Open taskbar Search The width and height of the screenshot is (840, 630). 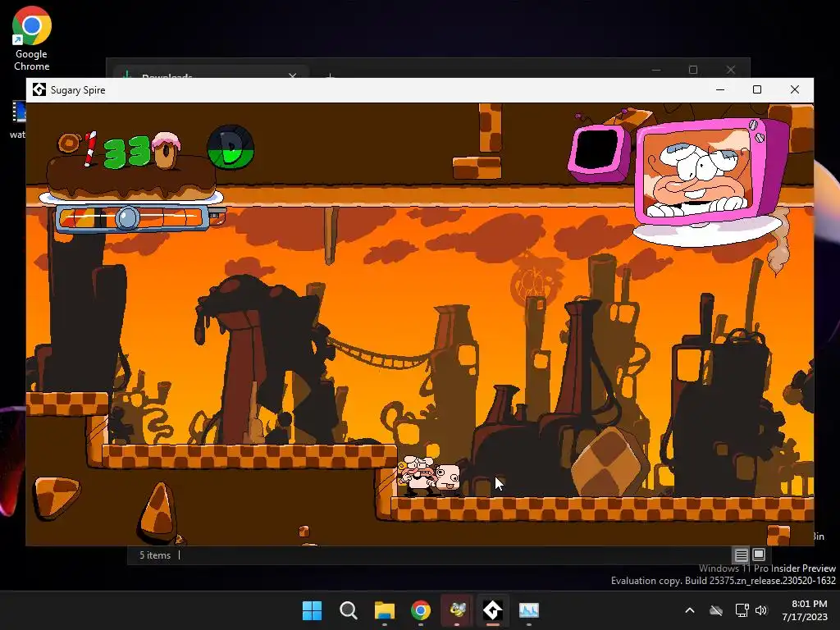coord(348,610)
